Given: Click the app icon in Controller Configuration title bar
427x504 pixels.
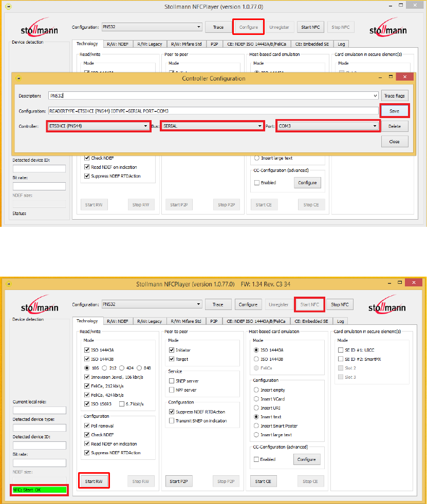Looking at the screenshot, I should pos(18,78).
